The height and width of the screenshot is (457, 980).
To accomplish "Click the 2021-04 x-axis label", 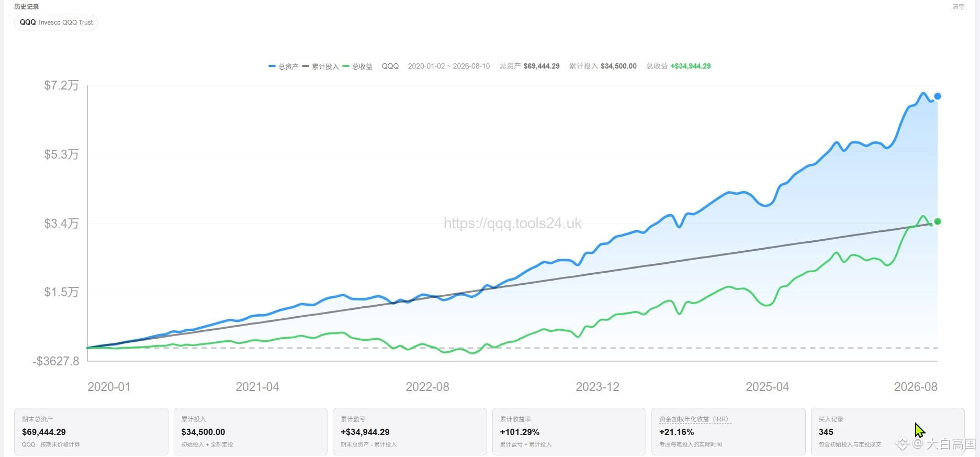I will 257,387.
